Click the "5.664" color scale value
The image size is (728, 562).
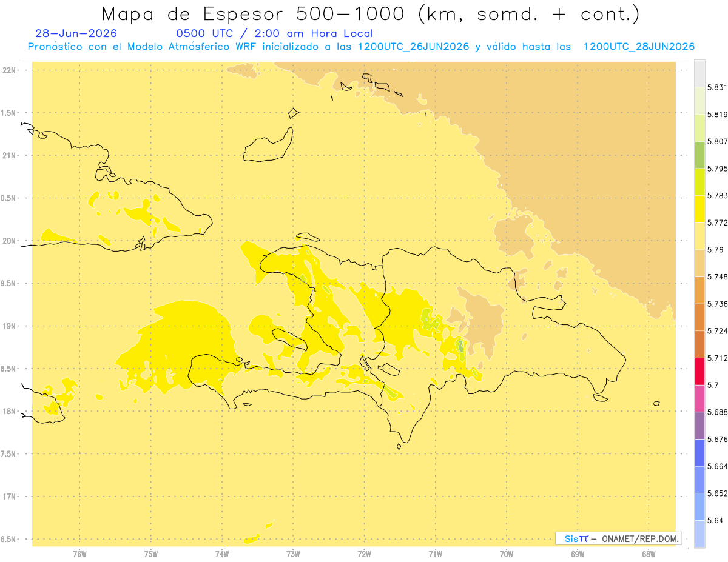point(718,466)
